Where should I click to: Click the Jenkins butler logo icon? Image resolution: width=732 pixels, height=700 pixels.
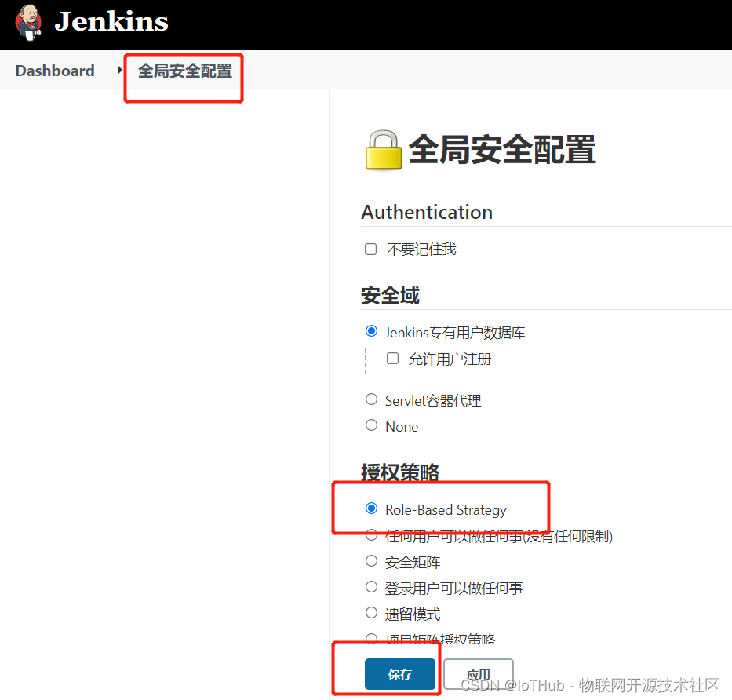[x=28, y=23]
